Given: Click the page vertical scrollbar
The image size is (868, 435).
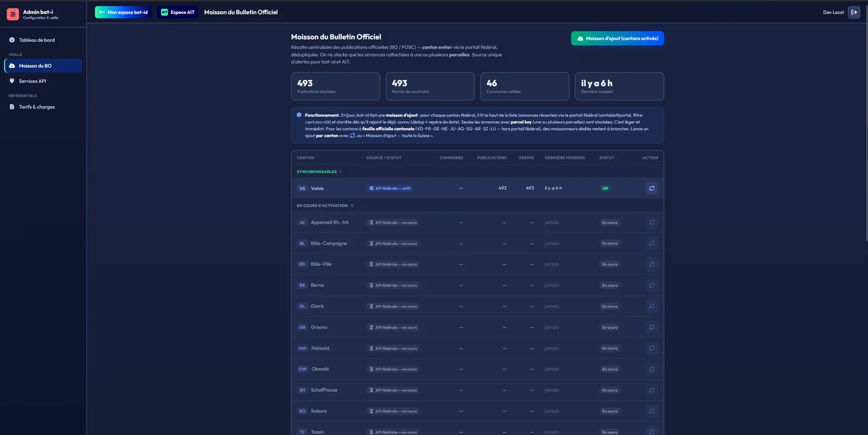Looking at the screenshot, I should pyautogui.click(x=866, y=124).
